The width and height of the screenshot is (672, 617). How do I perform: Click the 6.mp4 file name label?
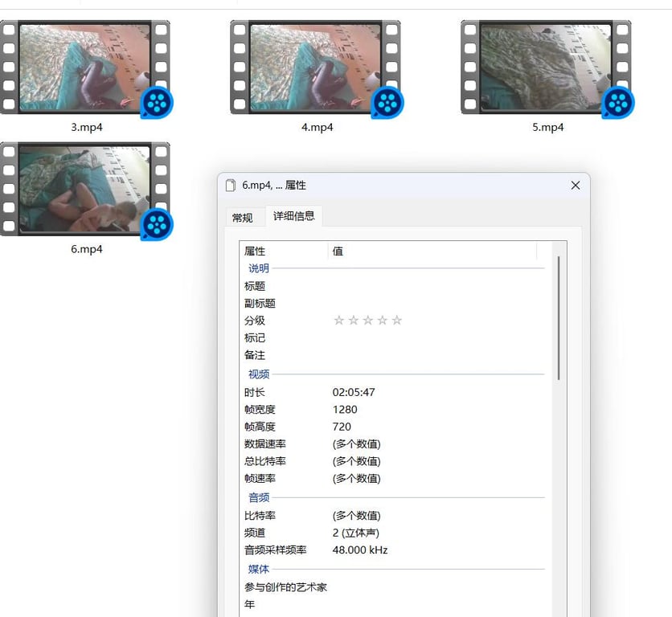point(87,249)
